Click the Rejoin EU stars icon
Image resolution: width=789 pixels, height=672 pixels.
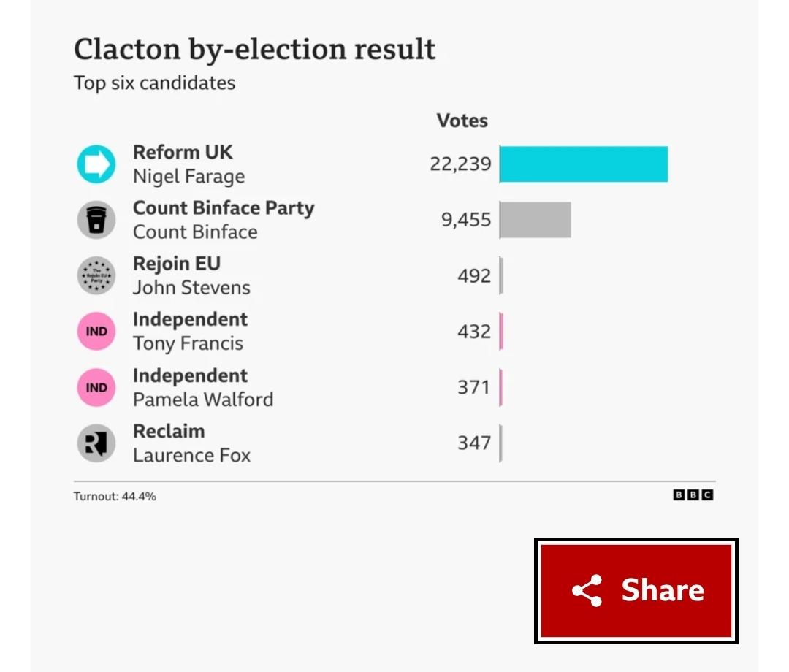pyautogui.click(x=96, y=275)
